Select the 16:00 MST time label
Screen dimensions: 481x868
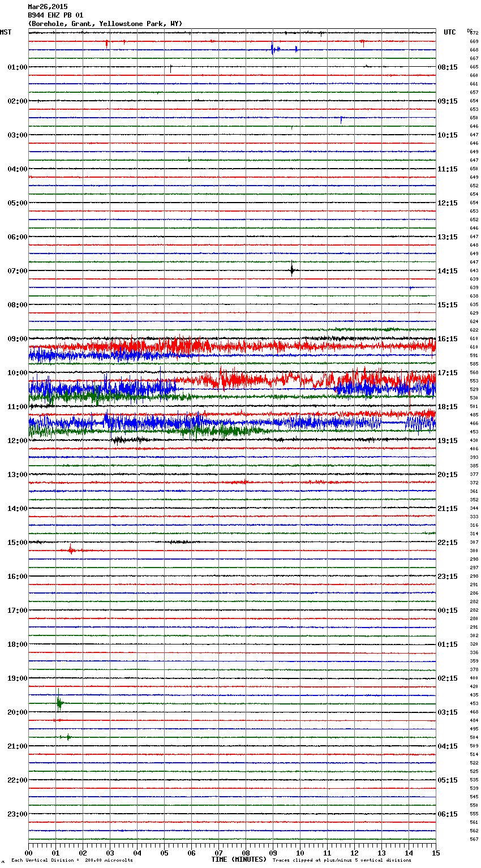click(x=18, y=577)
